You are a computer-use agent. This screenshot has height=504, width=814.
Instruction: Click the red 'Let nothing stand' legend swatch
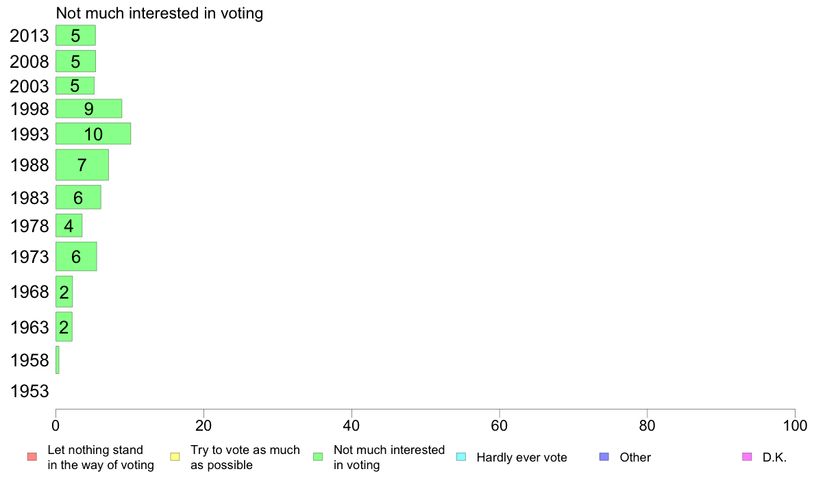click(x=32, y=457)
